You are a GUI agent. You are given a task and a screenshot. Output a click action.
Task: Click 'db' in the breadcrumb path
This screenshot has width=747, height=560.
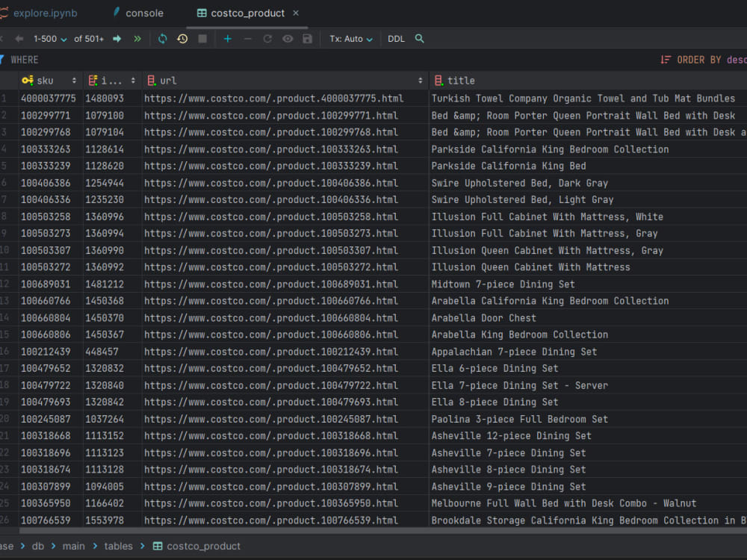(x=37, y=547)
